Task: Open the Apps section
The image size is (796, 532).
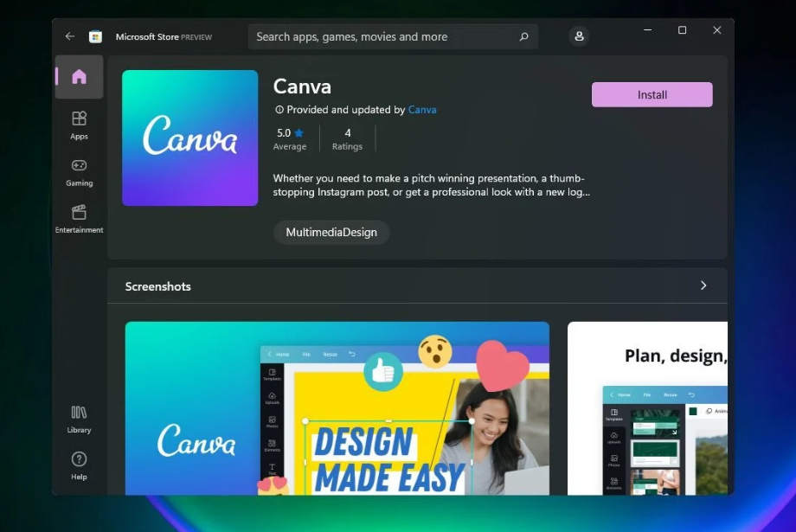Action: pos(79,124)
